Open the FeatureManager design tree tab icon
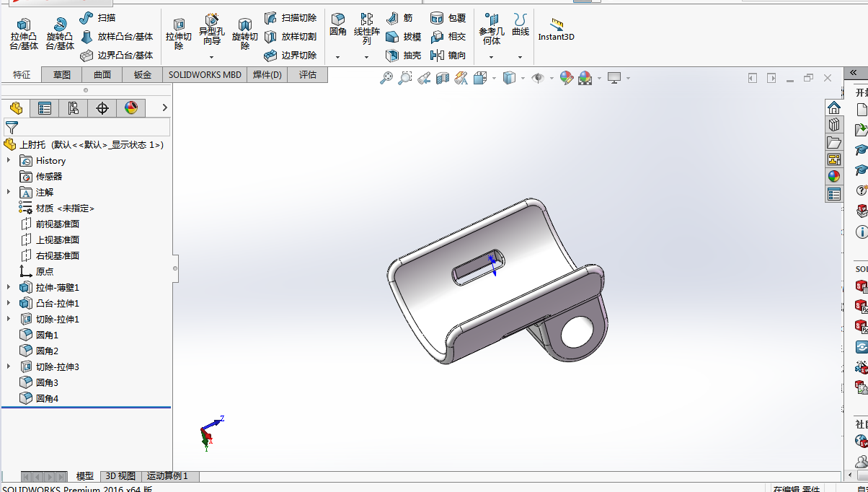Image resolution: width=868 pixels, height=492 pixels. (x=16, y=108)
